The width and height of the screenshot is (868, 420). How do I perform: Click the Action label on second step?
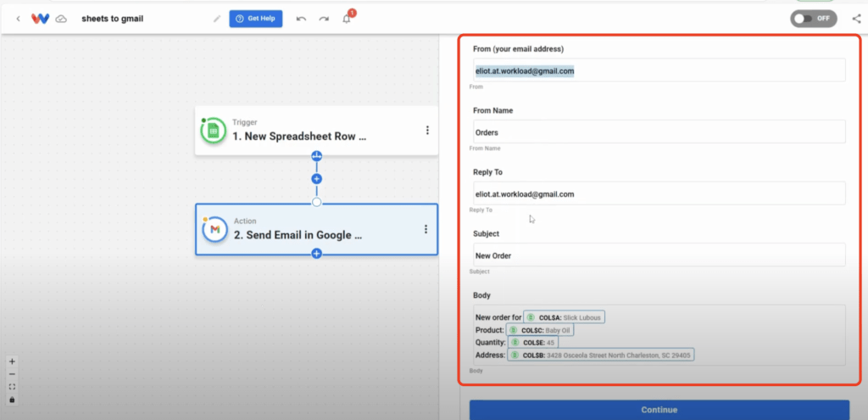[x=245, y=221]
